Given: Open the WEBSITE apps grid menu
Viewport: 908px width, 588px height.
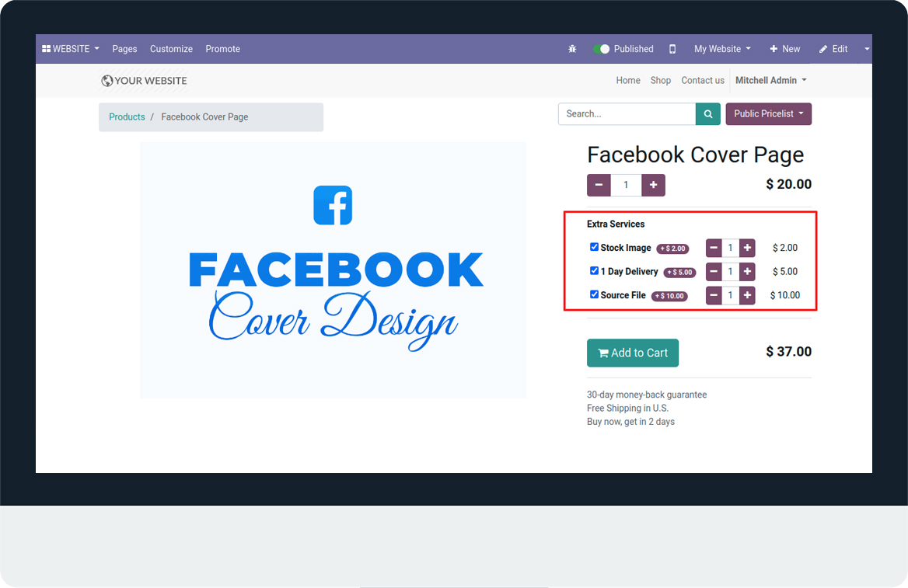Looking at the screenshot, I should pos(70,49).
